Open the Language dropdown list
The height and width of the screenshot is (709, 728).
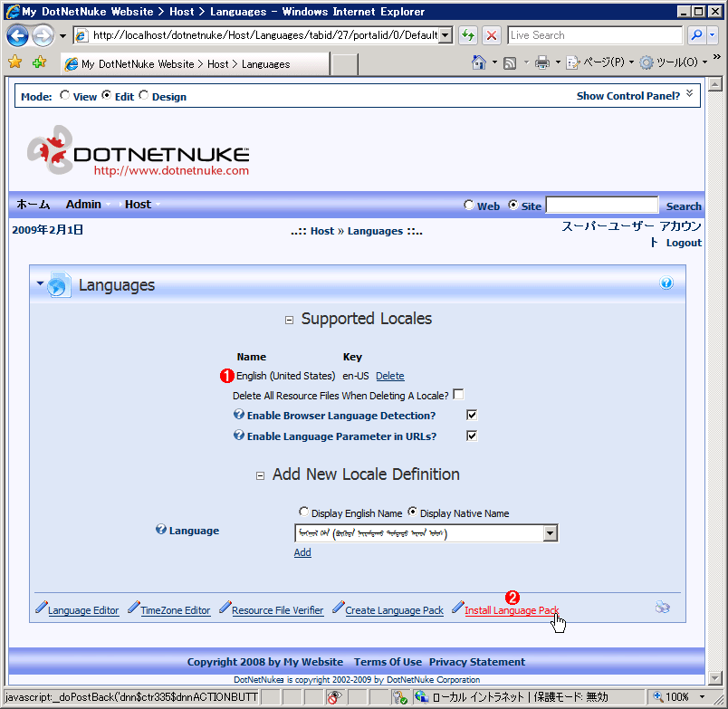[551, 533]
